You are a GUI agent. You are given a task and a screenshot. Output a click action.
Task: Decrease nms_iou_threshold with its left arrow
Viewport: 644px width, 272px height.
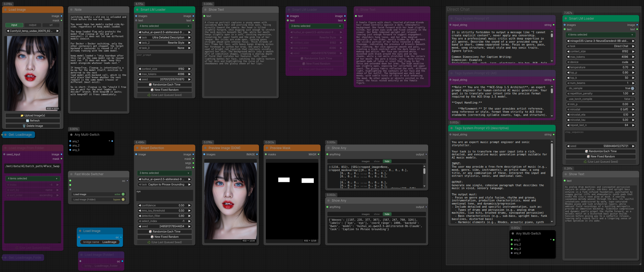tap(140, 211)
